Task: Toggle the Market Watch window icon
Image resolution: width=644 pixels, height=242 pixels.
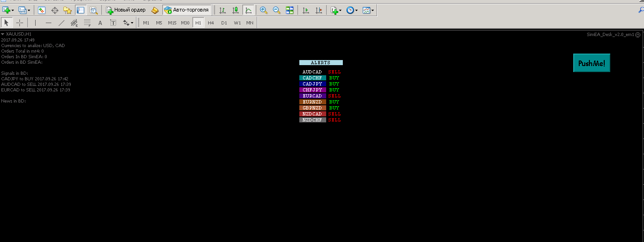Action: [x=42, y=10]
